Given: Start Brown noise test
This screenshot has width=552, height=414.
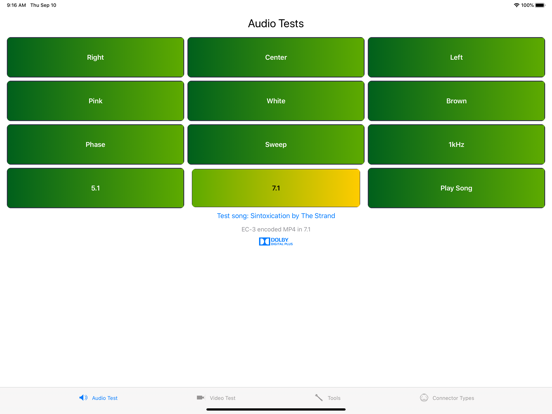Looking at the screenshot, I should [456, 101].
